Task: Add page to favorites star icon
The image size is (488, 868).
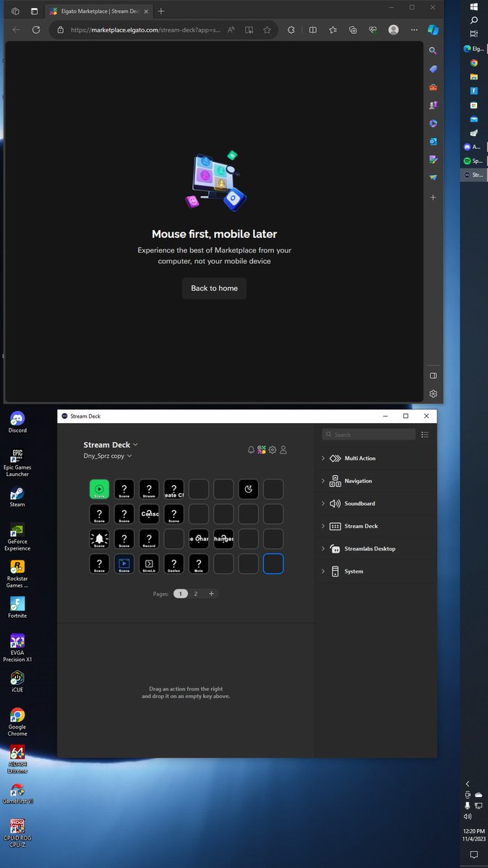Action: click(267, 30)
